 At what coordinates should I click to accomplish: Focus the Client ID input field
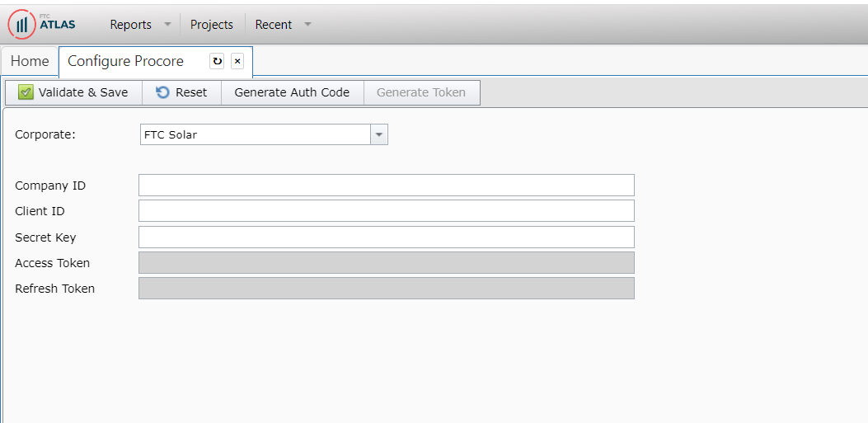point(387,211)
